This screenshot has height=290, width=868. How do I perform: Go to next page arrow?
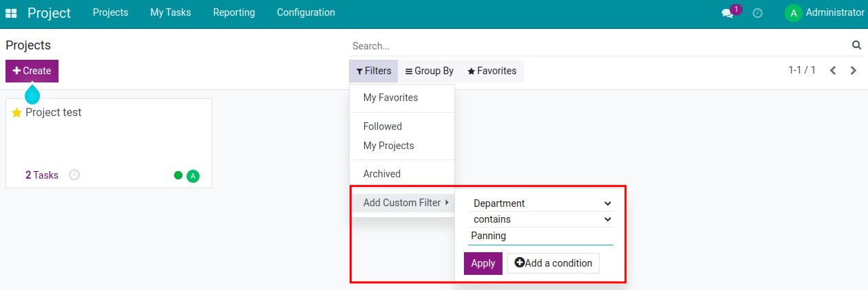(x=854, y=70)
